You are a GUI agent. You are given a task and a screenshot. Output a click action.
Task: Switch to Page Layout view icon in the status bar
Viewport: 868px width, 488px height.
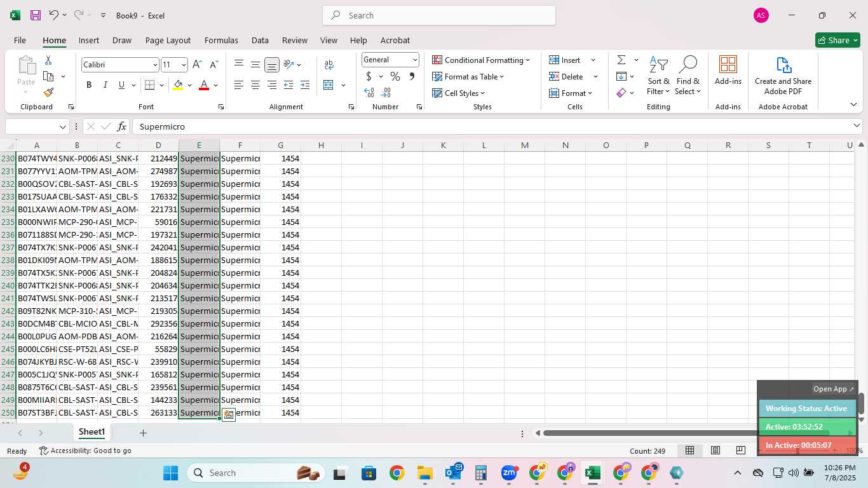pos(715,451)
